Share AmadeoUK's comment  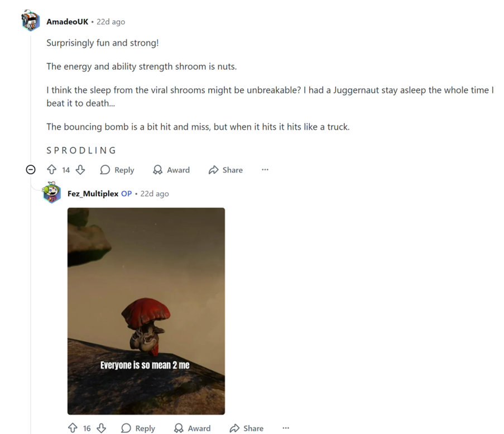225,170
